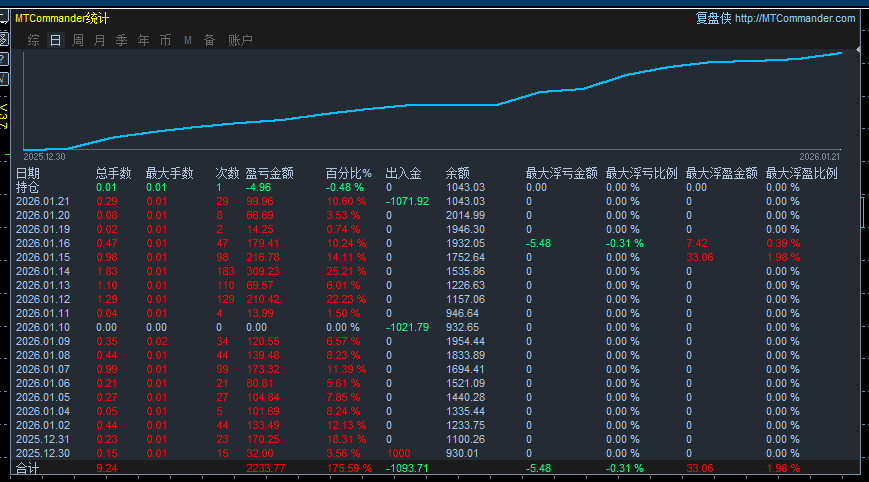The image size is (869, 482).
Task: Click the 盈亏金额 column header
Action: 270,173
